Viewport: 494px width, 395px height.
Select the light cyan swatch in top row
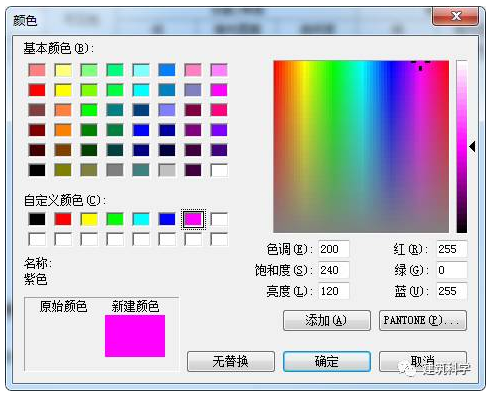pyautogui.click(x=141, y=70)
